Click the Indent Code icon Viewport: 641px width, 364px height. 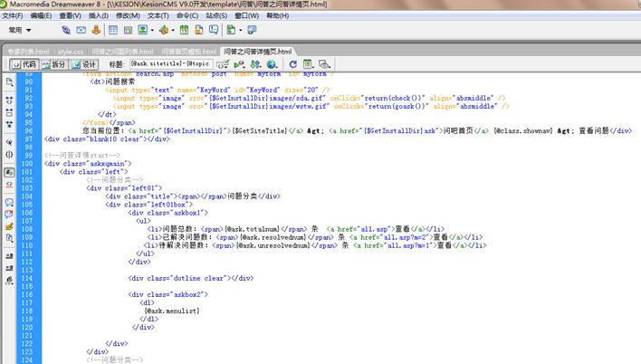point(9,256)
